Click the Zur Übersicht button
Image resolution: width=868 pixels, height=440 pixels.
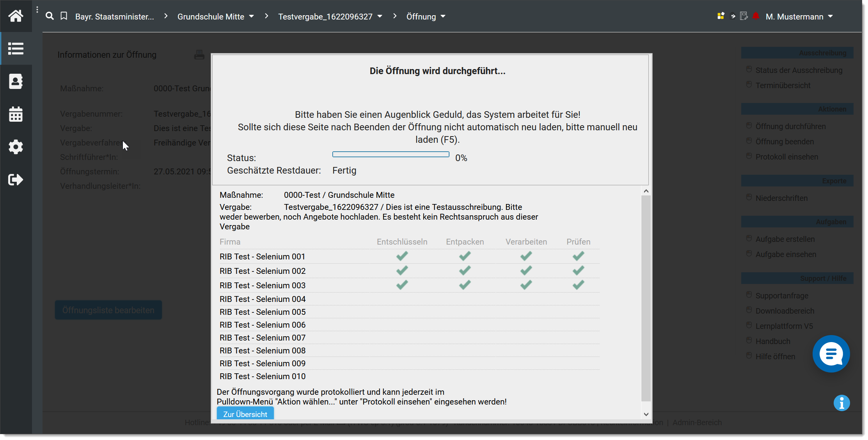245,414
